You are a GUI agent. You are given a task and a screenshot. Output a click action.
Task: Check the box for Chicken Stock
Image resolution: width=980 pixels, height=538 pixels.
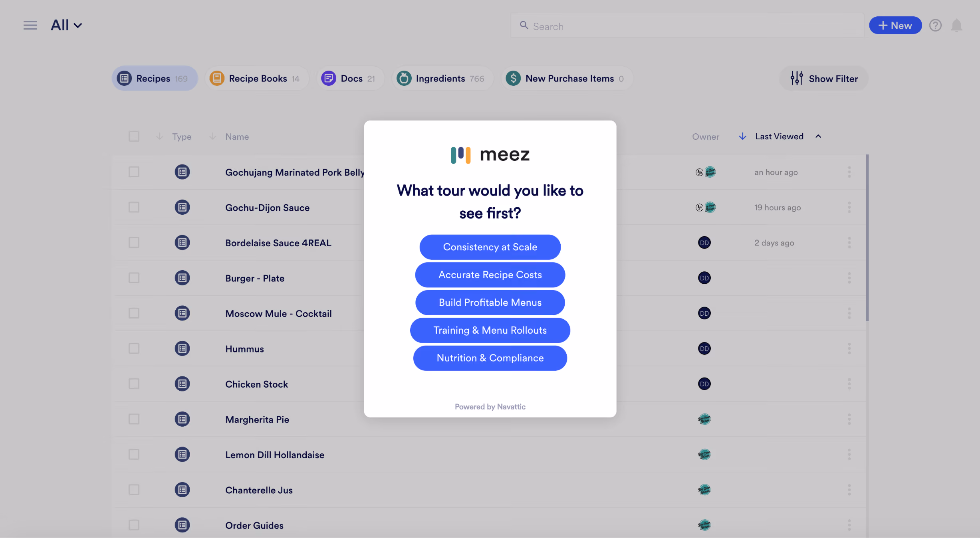(134, 384)
